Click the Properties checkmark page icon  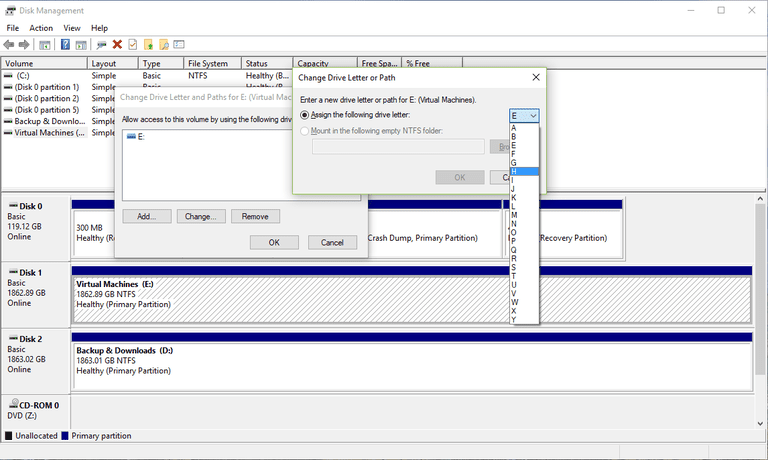(133, 45)
